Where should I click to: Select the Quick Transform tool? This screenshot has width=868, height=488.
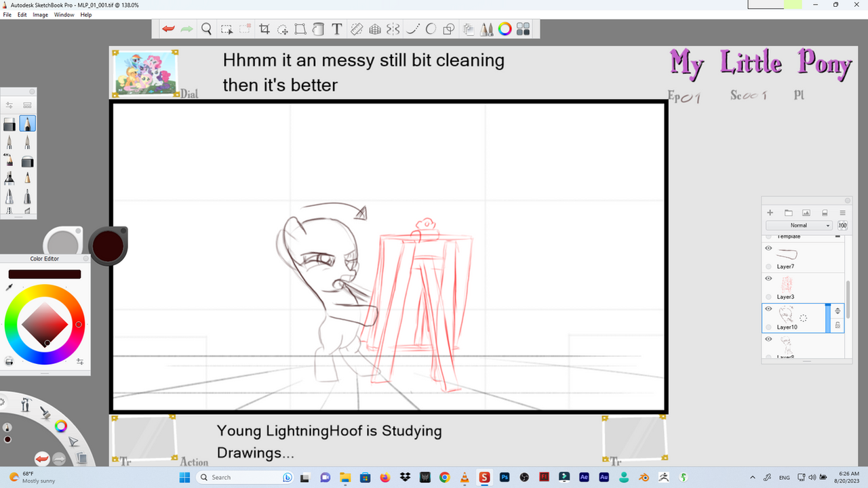pyautogui.click(x=283, y=29)
